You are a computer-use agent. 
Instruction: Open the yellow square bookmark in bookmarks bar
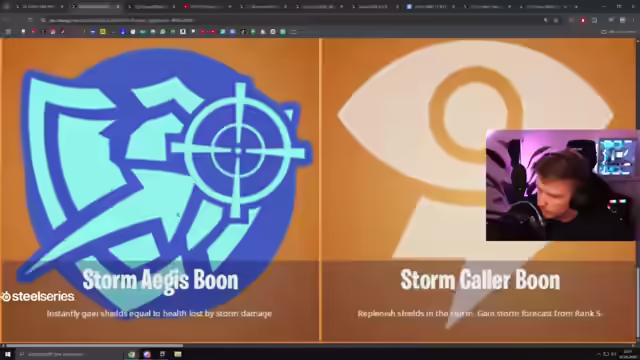[103, 31]
